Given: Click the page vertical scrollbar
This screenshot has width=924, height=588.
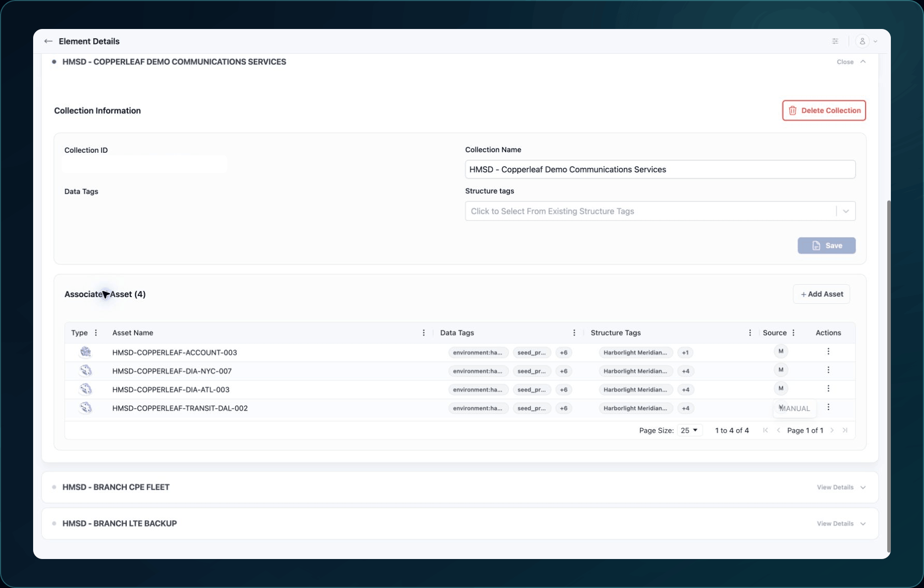Looking at the screenshot, I should tap(889, 376).
